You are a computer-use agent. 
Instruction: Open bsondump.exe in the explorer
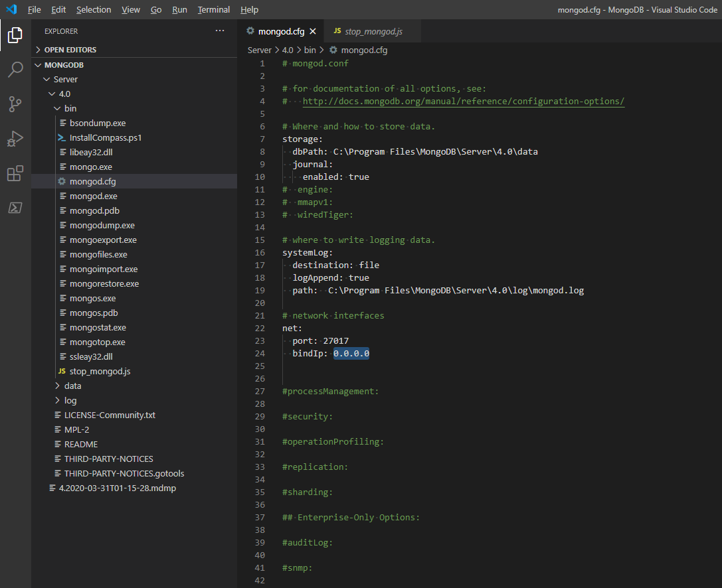[x=134, y=123]
